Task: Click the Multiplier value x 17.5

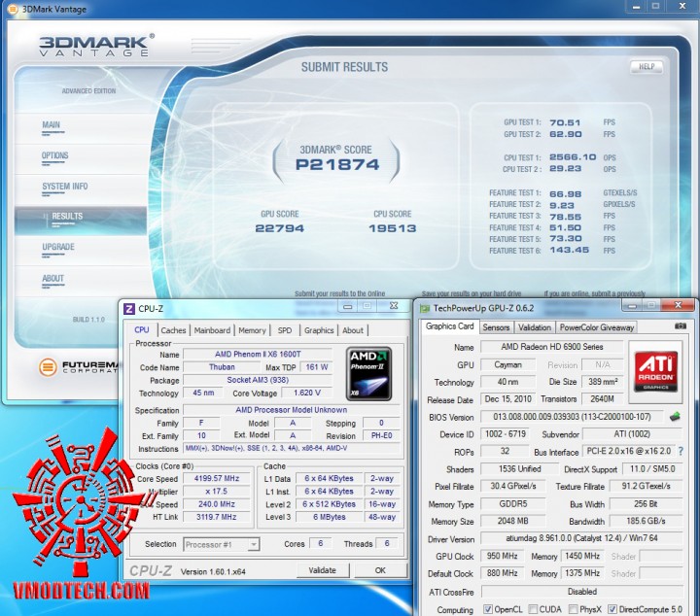Action: coord(217,491)
